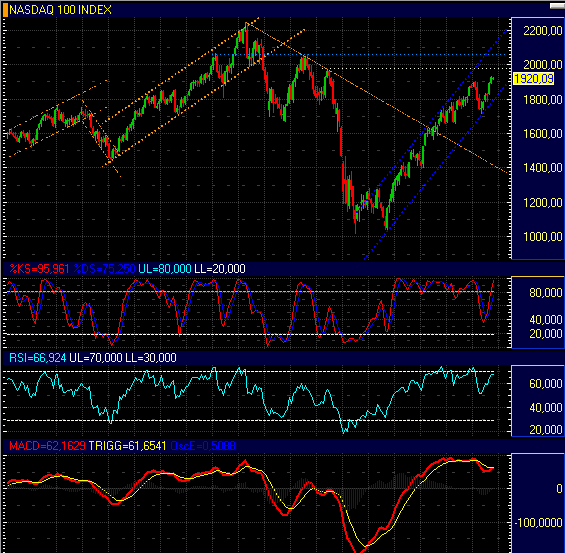Image resolution: width=565 pixels, height=553 pixels.
Task: Click the 60,000 RSI axis label
Action: pos(546,384)
